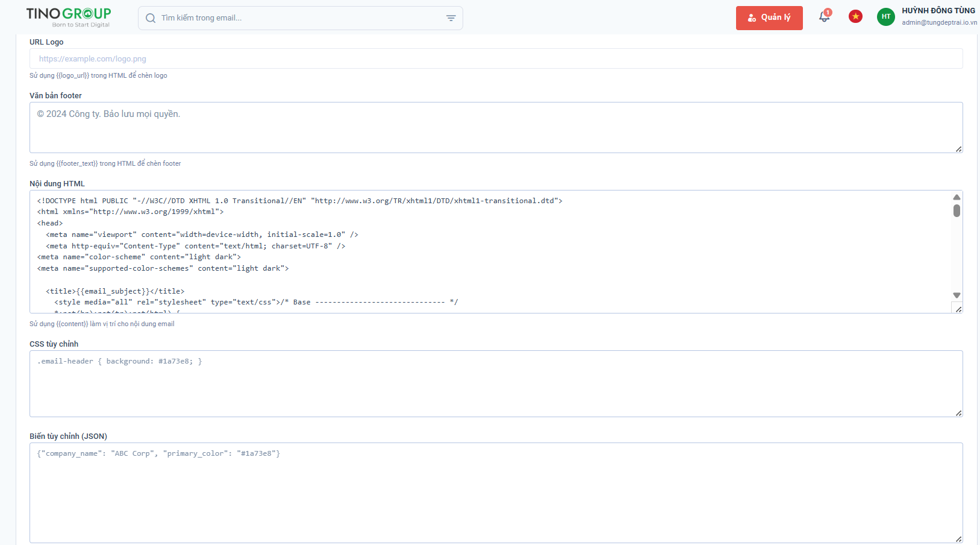
Task: Click the JSON textarea resize handle
Action: (958, 539)
